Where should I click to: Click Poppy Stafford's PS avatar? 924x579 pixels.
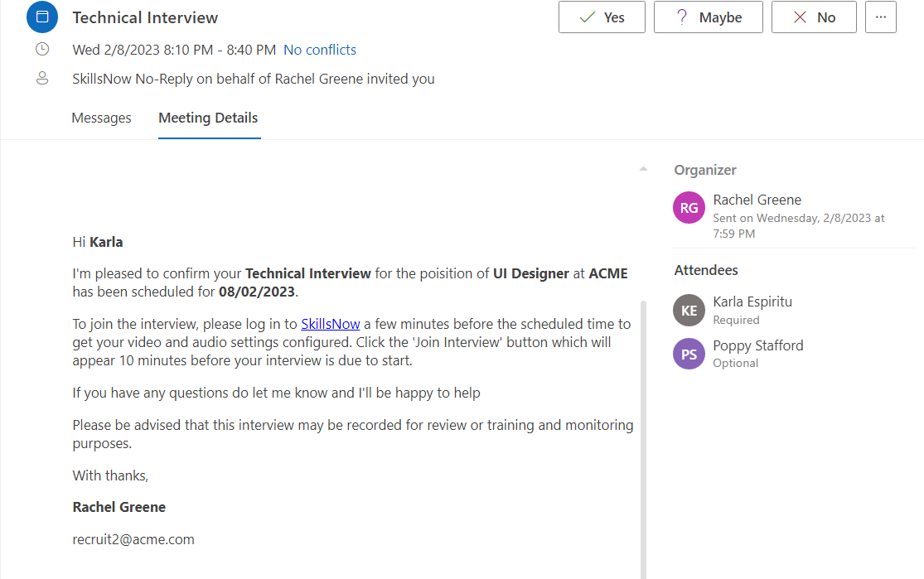(x=689, y=354)
